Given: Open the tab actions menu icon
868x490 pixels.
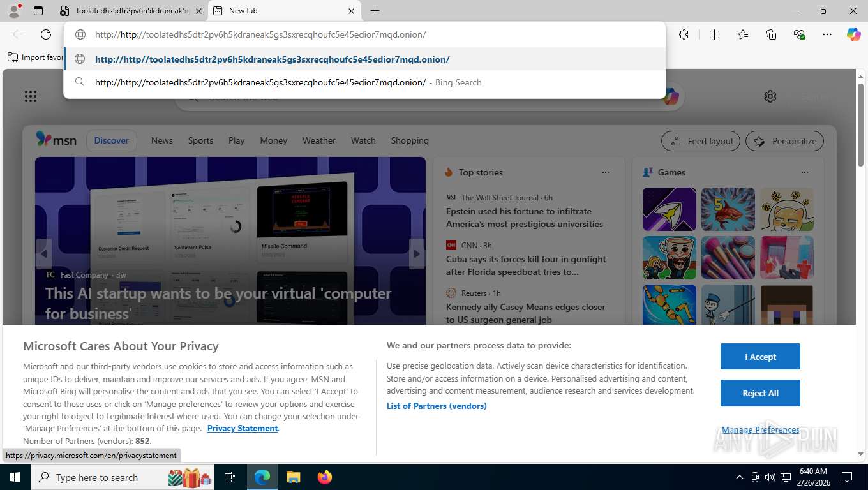Looking at the screenshot, I should pos(38,11).
